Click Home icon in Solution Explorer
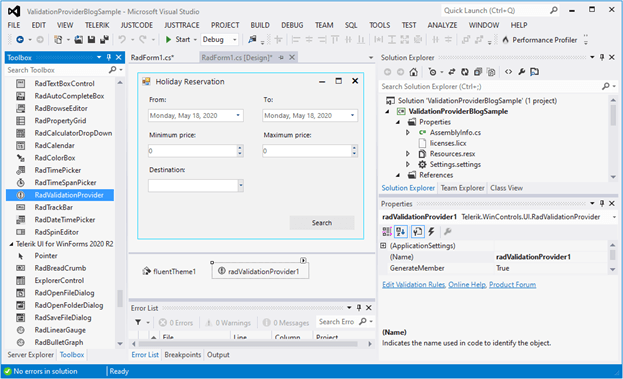623x379 pixels. coord(414,72)
